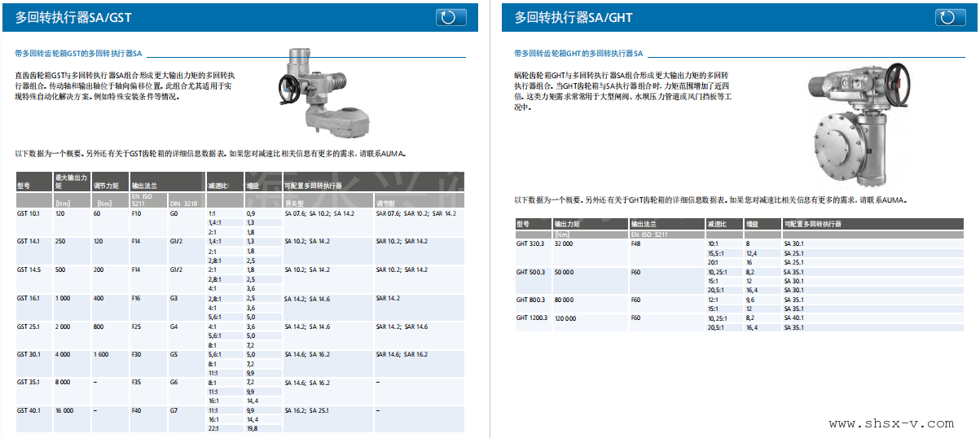Viewport: 980px width, 438px height.
Task: Click the 可配置多回转执行器 header in GHT table
Action: click(812, 224)
